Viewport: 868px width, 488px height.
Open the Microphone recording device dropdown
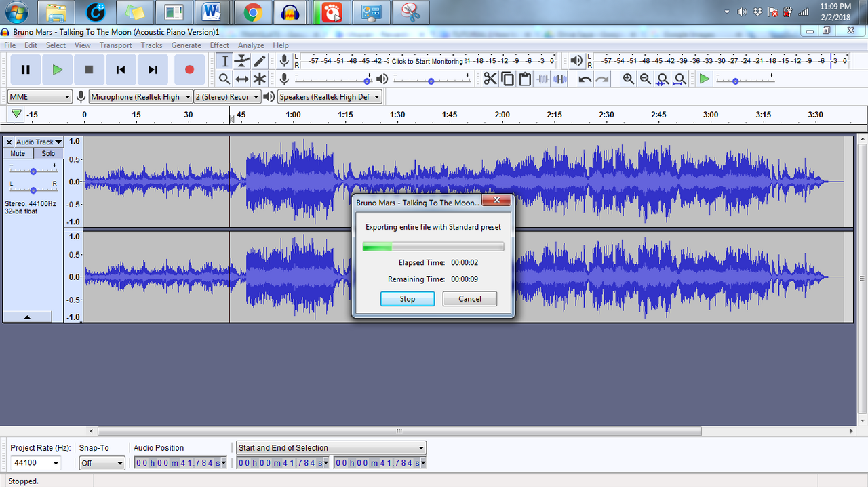pyautogui.click(x=141, y=97)
